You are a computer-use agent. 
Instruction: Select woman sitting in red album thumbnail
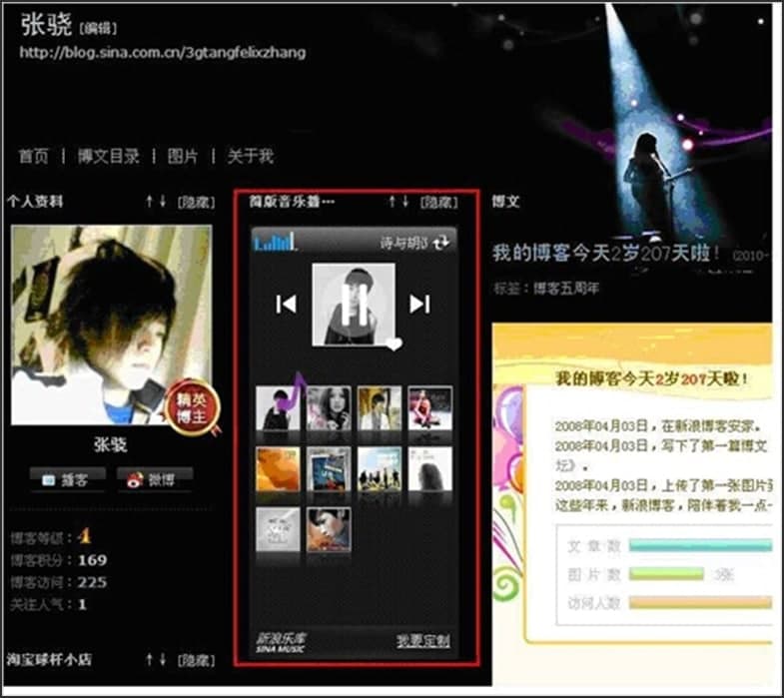[x=430, y=408]
